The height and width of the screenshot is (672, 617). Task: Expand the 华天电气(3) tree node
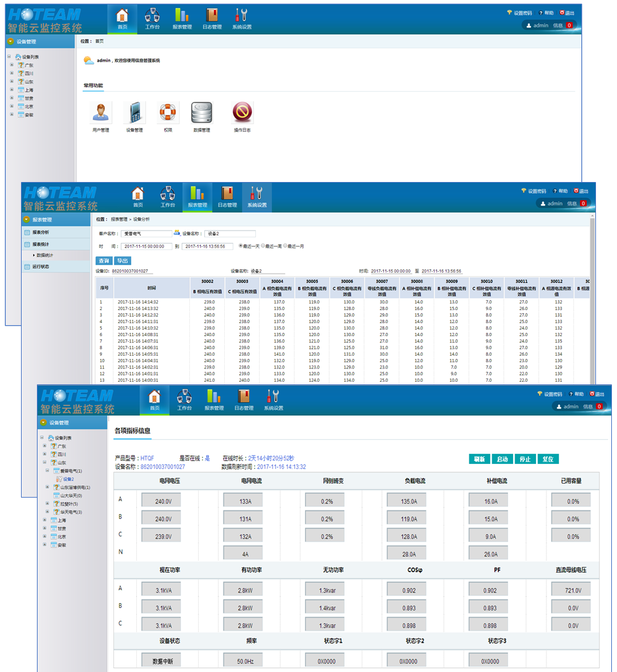(48, 512)
